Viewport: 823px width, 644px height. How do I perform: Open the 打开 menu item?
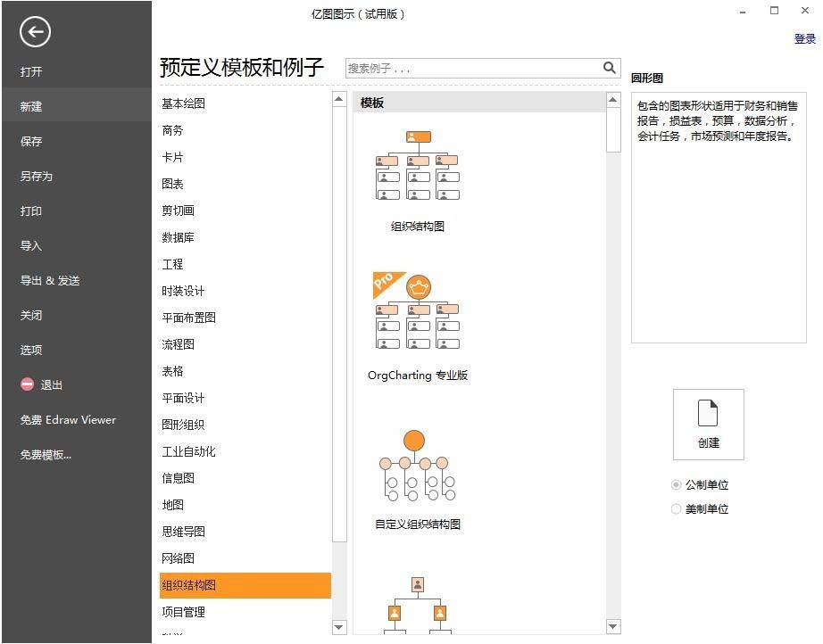tap(30, 71)
